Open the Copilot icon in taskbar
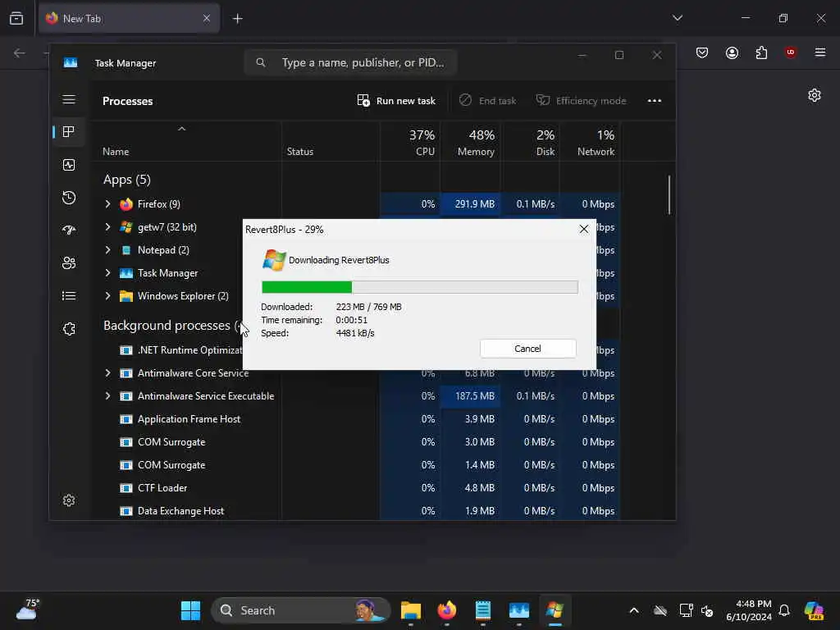 (x=815, y=610)
